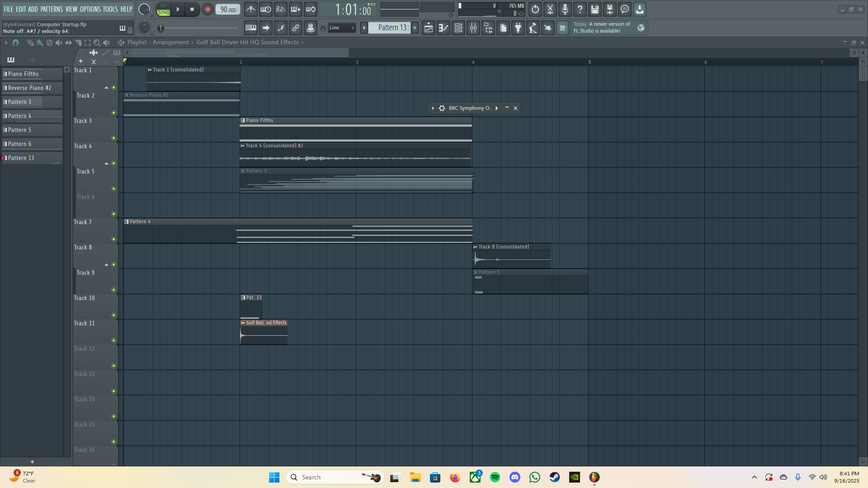The height and width of the screenshot is (488, 868).
Task: Toggle typing keyboard to piano icon
Action: (251, 28)
